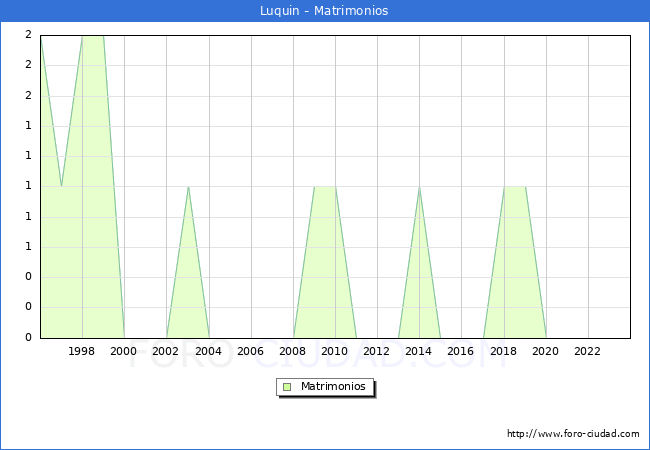
Task: Select the 2008 axis label
Action: coord(293,351)
